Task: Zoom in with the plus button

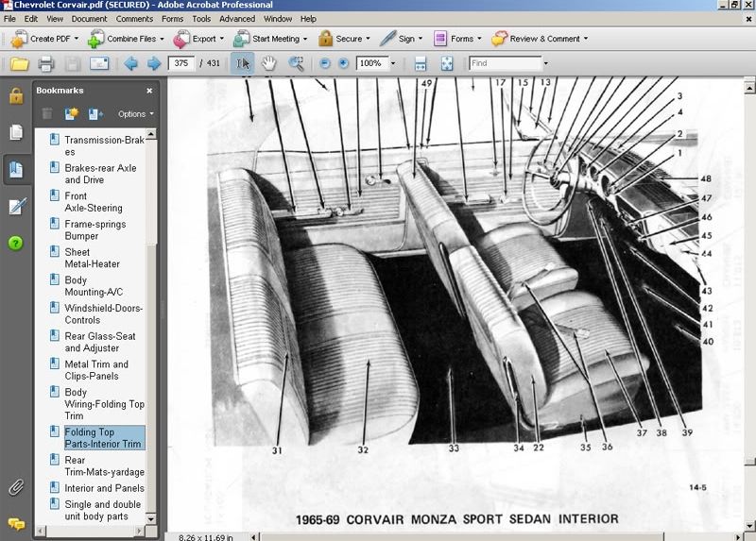Action: 343,63
